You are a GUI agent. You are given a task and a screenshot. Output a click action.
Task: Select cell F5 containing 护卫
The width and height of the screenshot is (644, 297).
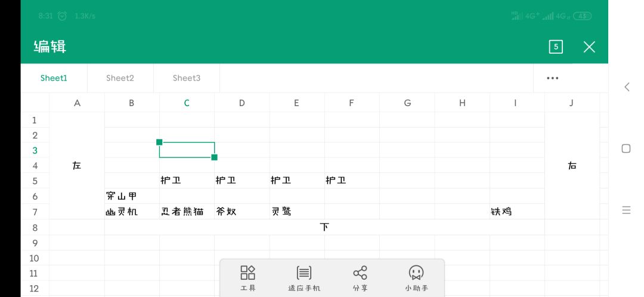pos(352,181)
